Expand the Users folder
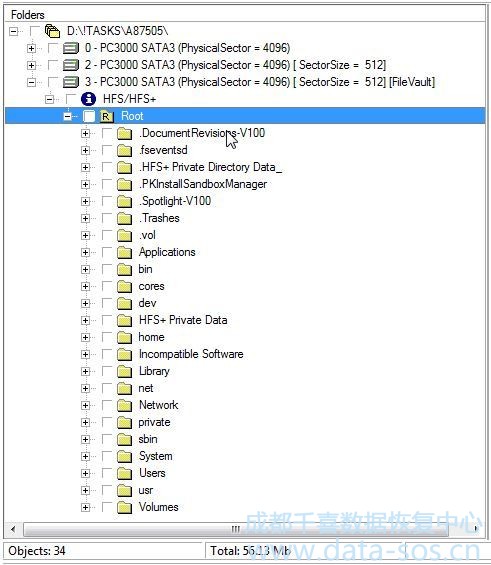The height and width of the screenshot is (565, 491). [x=85, y=473]
